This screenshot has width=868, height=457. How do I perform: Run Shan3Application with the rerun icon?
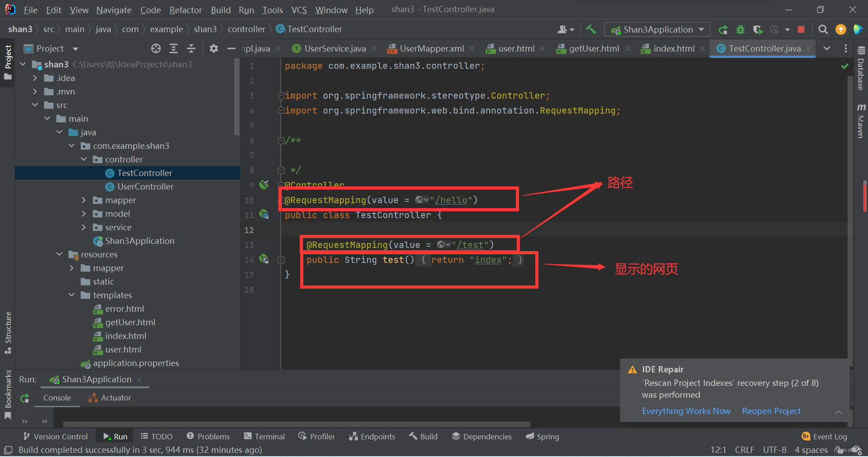tap(723, 29)
